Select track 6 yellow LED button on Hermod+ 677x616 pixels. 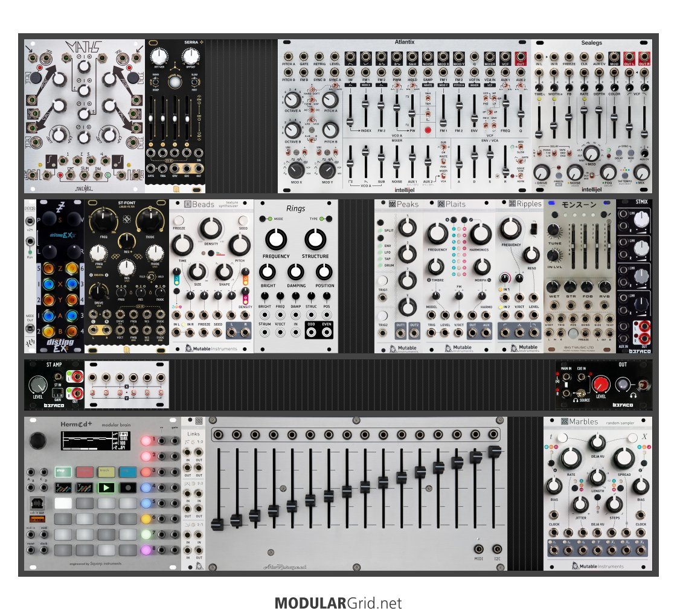[x=146, y=518]
